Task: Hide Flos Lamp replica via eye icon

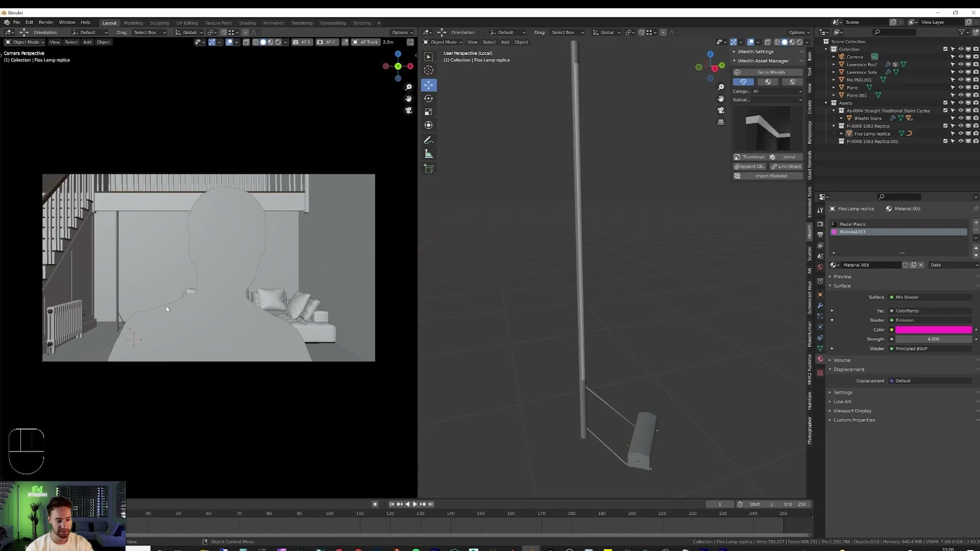Action: (961, 134)
